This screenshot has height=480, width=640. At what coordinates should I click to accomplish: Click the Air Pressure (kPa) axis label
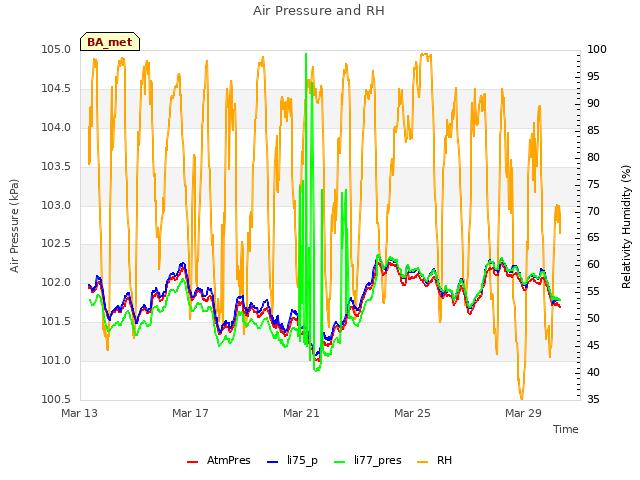[x=14, y=226]
